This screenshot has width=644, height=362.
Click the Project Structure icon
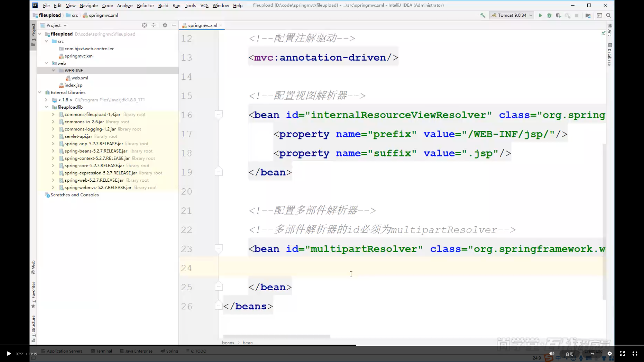coord(588,15)
